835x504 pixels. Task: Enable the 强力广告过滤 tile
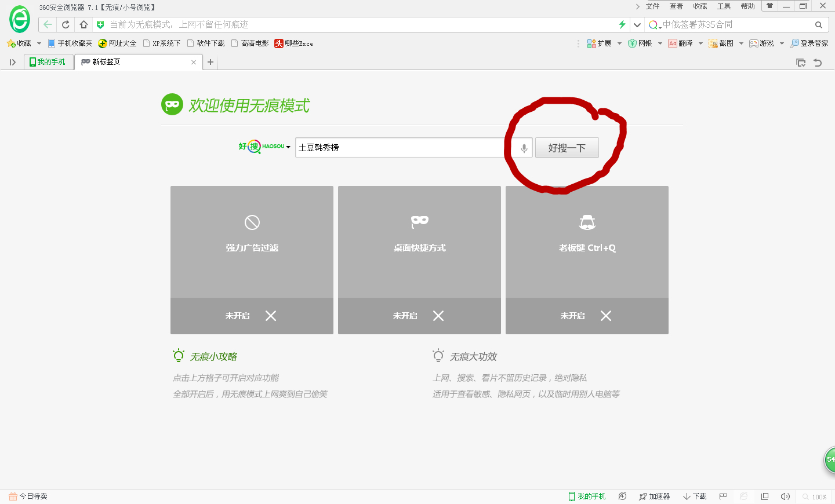[252, 260]
